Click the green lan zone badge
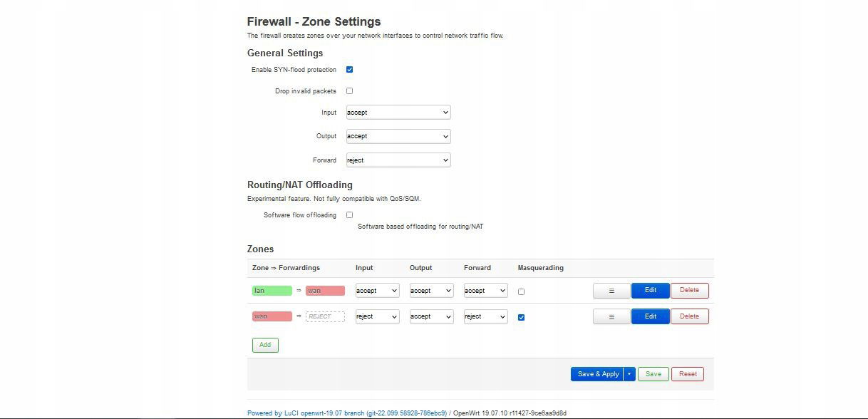The height and width of the screenshot is (419, 868). coord(272,291)
